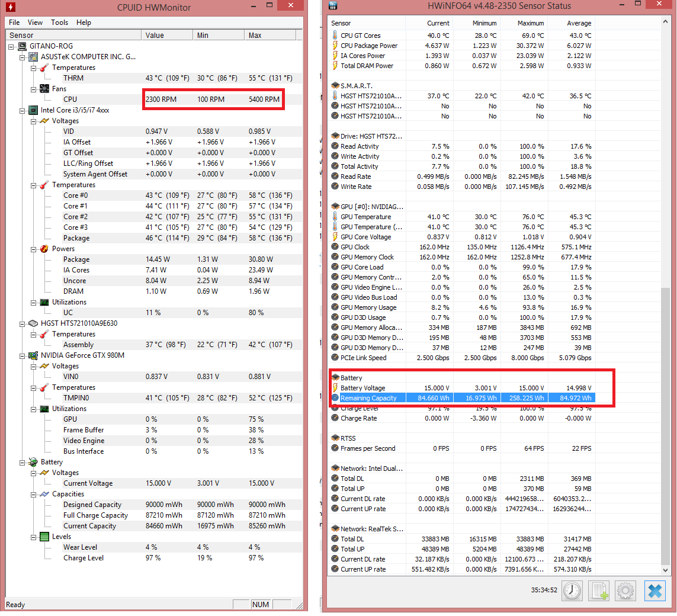This screenshot has width=677, height=616.
Task: Collapse the Capacities node under Battery
Action: (33, 494)
